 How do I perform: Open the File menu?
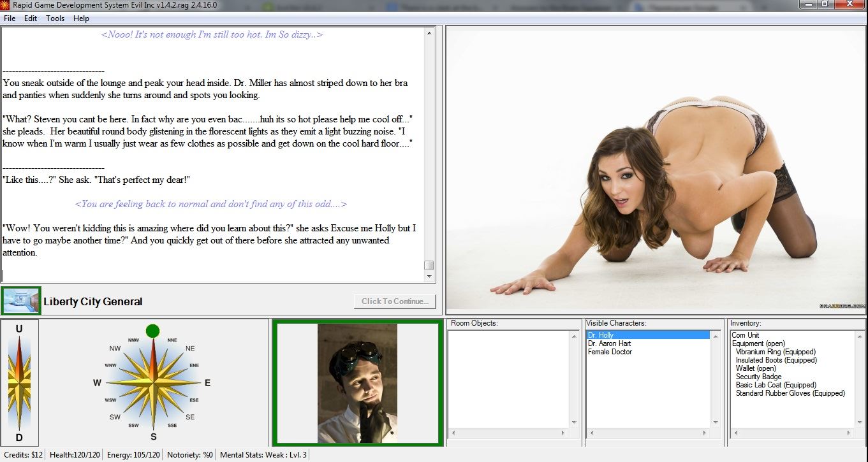tap(10, 18)
